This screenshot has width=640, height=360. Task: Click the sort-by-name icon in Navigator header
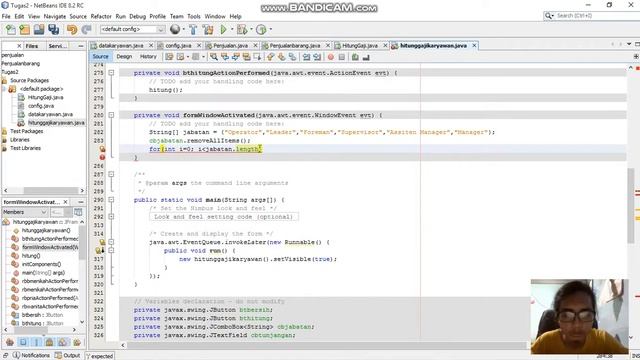[78, 212]
